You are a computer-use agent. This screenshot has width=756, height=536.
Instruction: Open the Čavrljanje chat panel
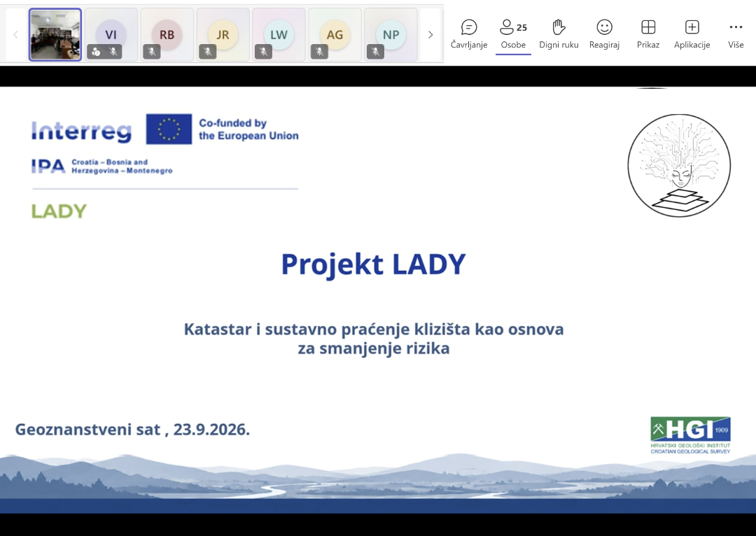point(468,34)
